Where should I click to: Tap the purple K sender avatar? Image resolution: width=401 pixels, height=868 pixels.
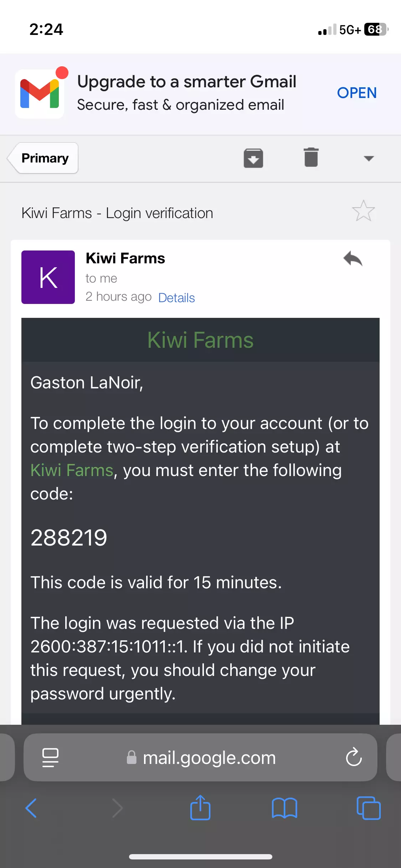48,277
